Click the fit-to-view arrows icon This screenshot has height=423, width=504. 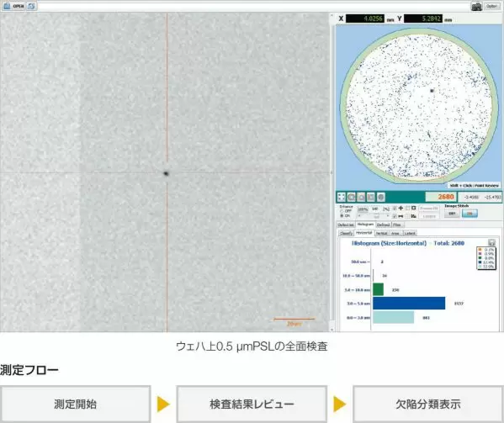click(x=342, y=197)
